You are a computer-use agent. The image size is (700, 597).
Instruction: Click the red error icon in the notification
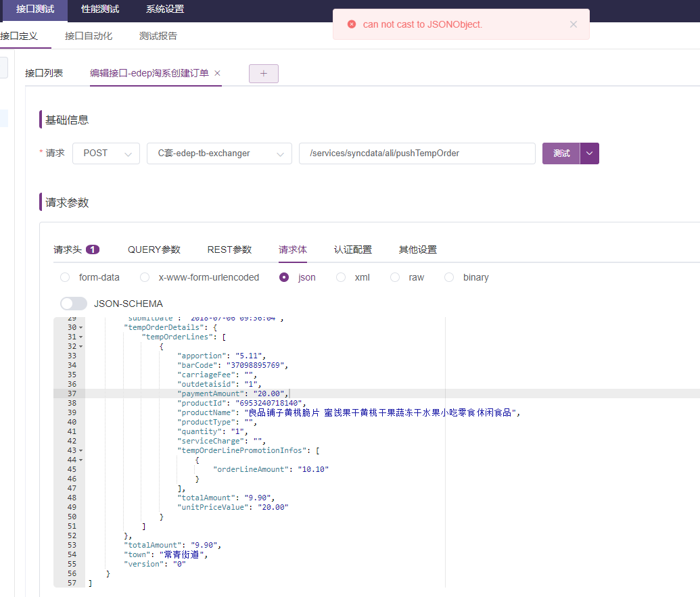tap(352, 24)
